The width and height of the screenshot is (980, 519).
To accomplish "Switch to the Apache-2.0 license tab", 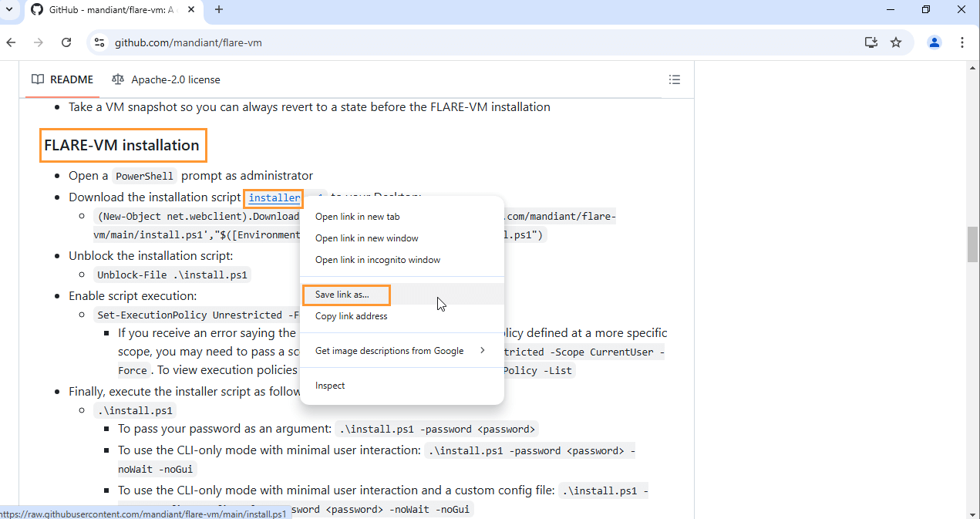I will 166,79.
